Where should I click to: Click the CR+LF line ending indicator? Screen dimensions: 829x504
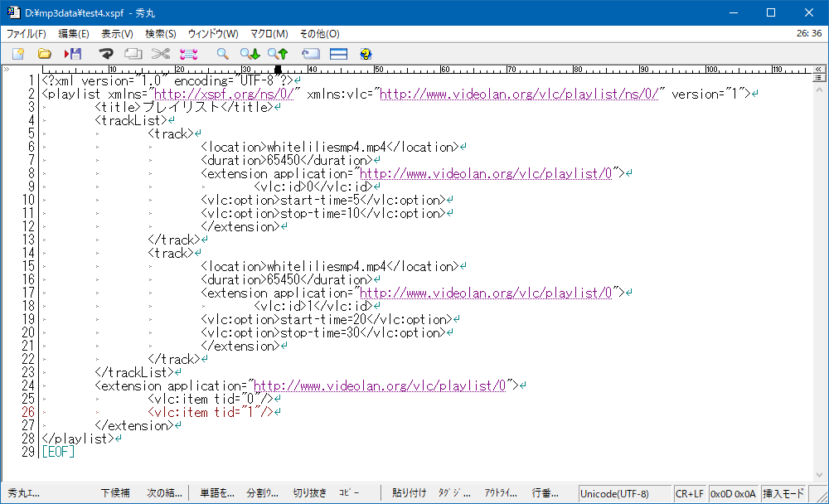pyautogui.click(x=690, y=494)
